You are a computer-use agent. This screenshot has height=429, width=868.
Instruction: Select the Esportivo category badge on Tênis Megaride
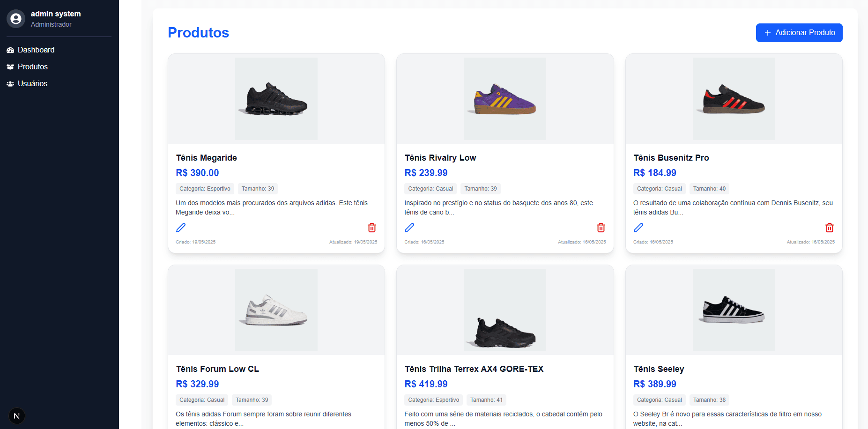(205, 188)
